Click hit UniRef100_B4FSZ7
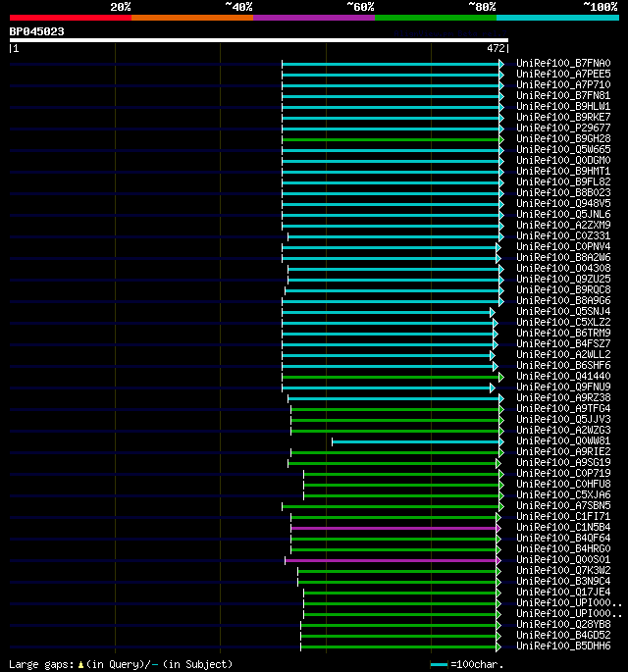This screenshot has height=672, width=628. coord(563,343)
